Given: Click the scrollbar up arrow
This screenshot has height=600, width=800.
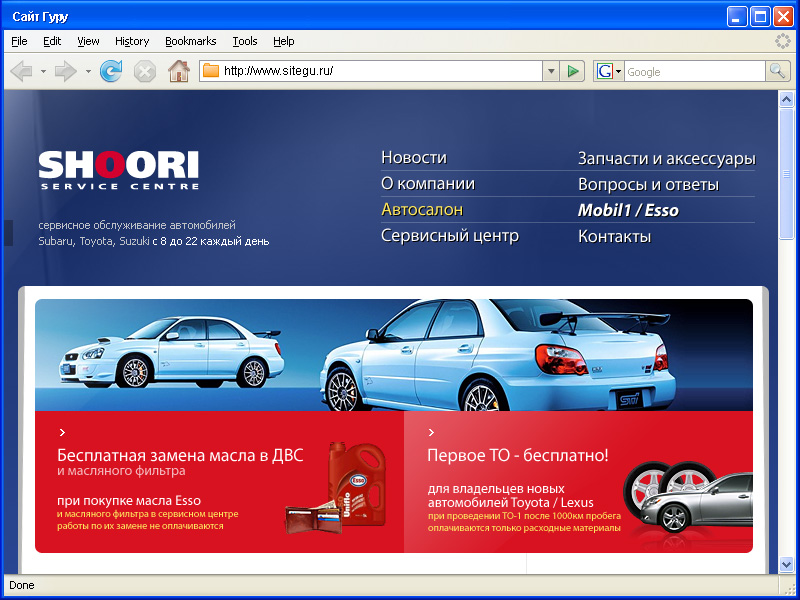Looking at the screenshot, I should tap(786, 99).
